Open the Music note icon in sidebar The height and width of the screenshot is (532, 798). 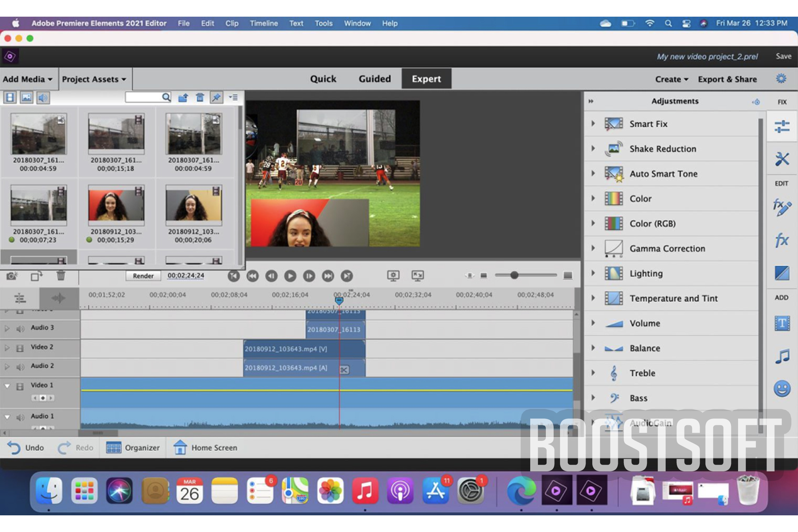(782, 356)
